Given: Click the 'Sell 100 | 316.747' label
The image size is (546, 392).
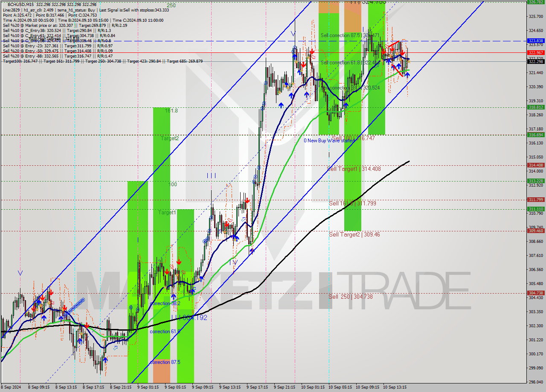Looking at the screenshot, I should 353,138.
